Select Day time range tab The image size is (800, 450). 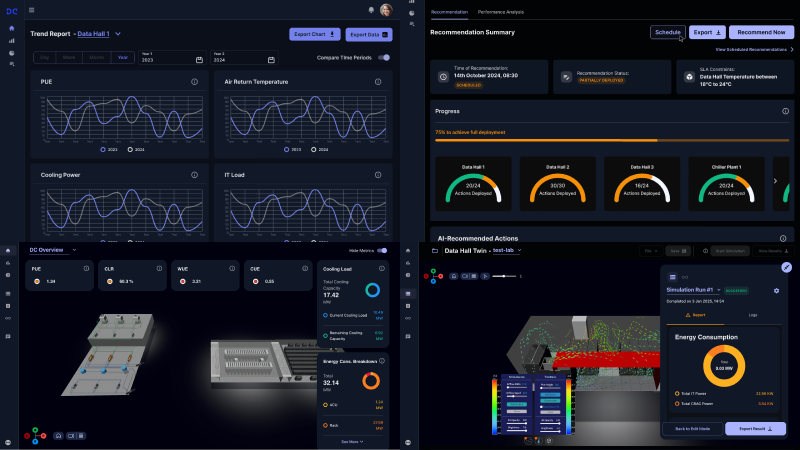[44, 58]
